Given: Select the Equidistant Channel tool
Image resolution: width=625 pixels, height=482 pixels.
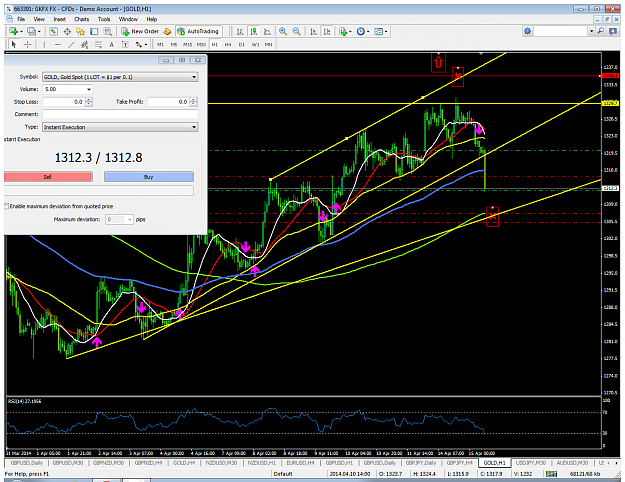Looking at the screenshot, I should point(85,45).
